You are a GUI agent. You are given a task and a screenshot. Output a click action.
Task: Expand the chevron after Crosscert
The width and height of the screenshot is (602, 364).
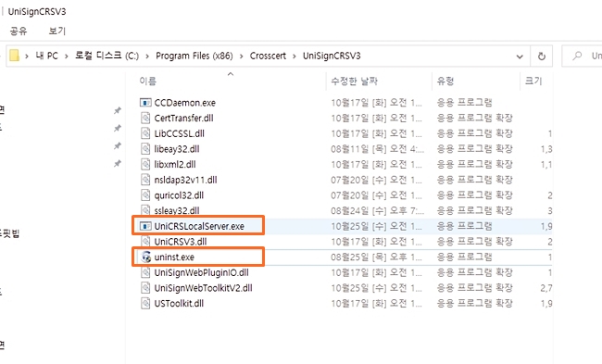[295, 56]
